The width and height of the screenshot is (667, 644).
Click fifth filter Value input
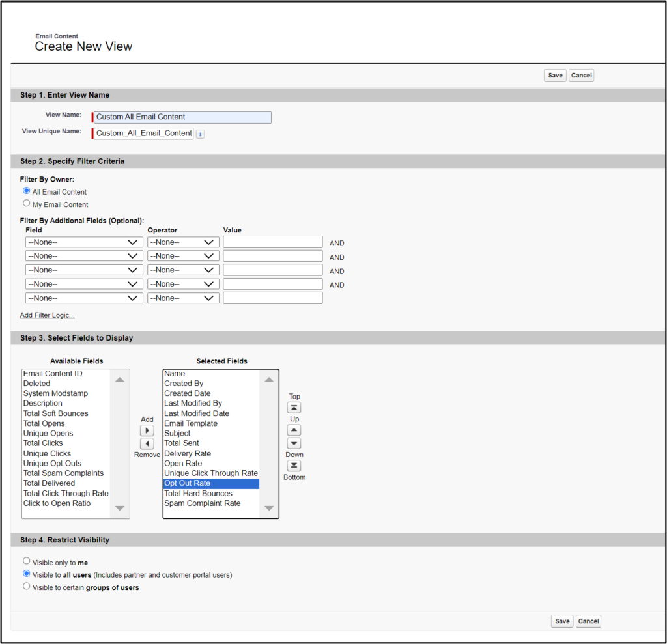pyautogui.click(x=273, y=298)
